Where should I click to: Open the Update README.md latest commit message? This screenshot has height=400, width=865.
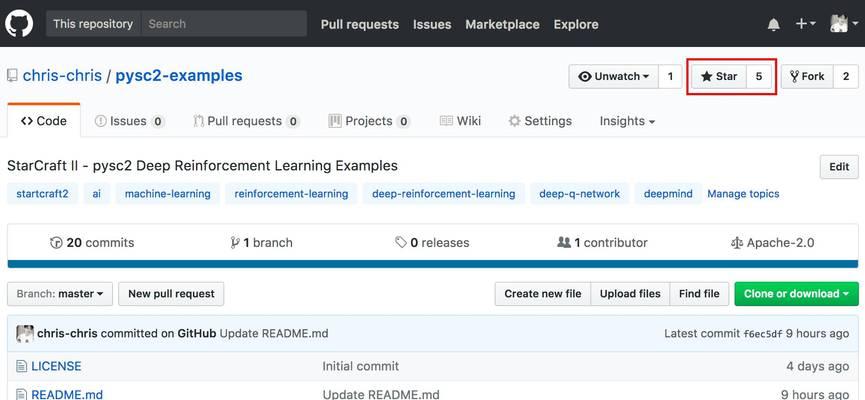tap(274, 333)
